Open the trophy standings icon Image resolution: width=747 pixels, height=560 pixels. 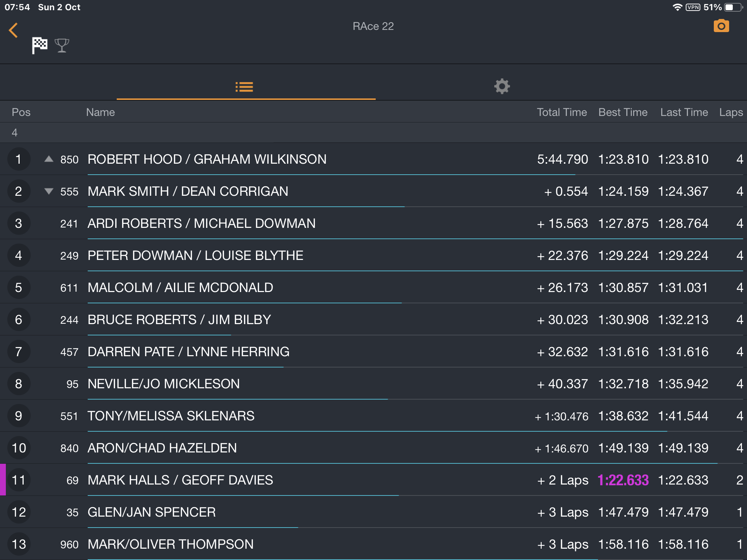62,46
